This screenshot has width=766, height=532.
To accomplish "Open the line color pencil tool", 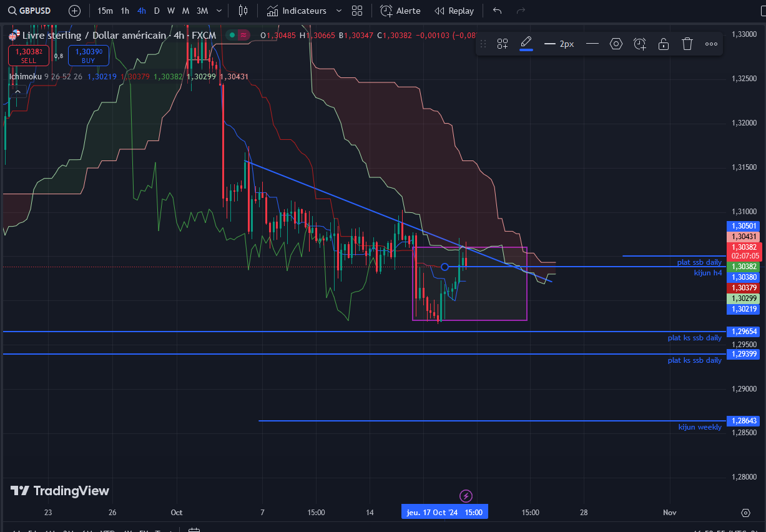I will point(526,44).
